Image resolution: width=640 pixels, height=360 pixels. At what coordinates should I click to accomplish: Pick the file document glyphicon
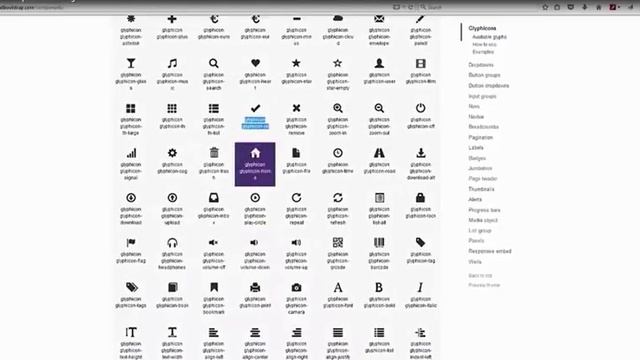click(x=296, y=153)
